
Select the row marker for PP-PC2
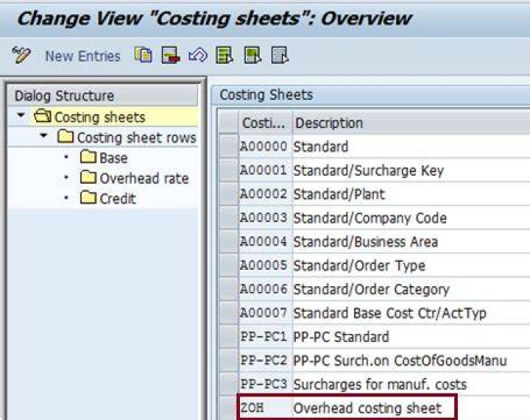(x=228, y=360)
